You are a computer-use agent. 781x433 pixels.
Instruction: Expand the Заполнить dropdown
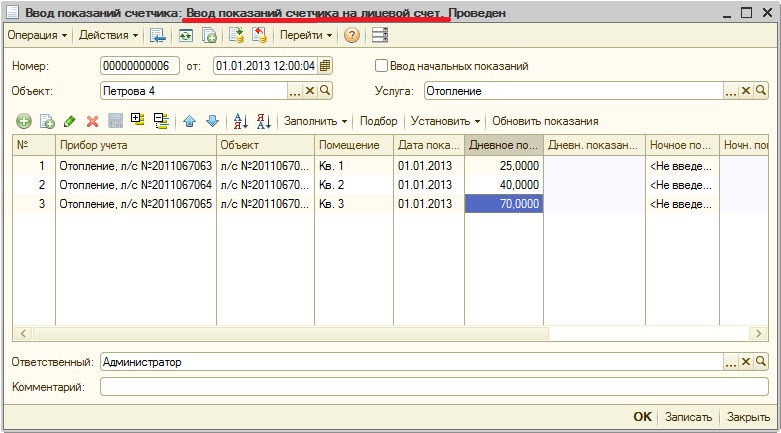[x=316, y=121]
